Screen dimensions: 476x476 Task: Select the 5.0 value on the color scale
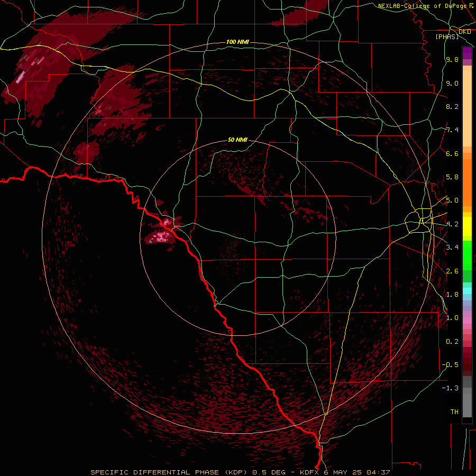click(452, 200)
